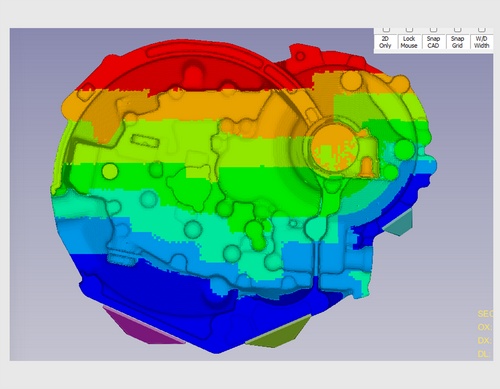Screen dimensions: 500x389
Task: Turn on the Snap Grid checkbox
Action: point(457,30)
